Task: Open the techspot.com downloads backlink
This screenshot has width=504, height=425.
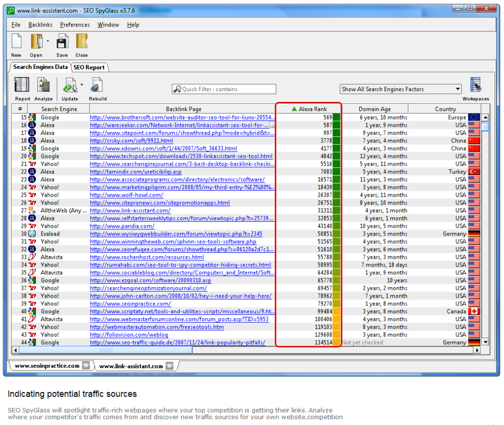Action: pos(181,156)
